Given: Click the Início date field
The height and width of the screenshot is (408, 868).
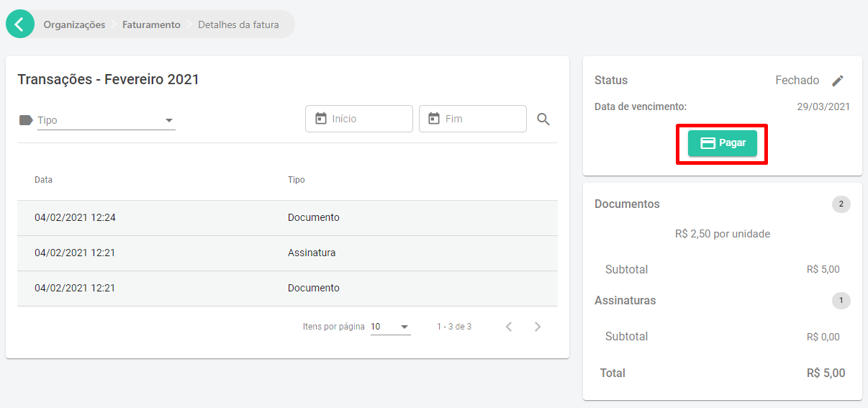Looking at the screenshot, I should click(x=359, y=119).
